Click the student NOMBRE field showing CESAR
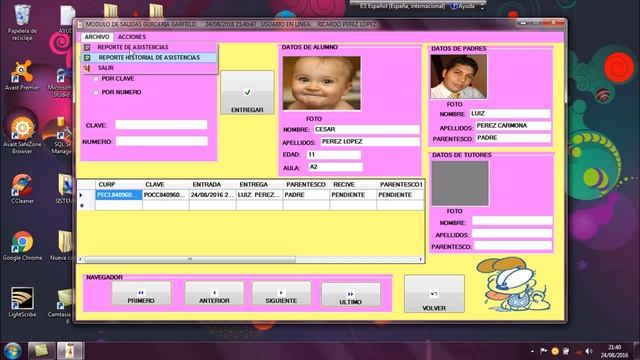 tap(367, 129)
